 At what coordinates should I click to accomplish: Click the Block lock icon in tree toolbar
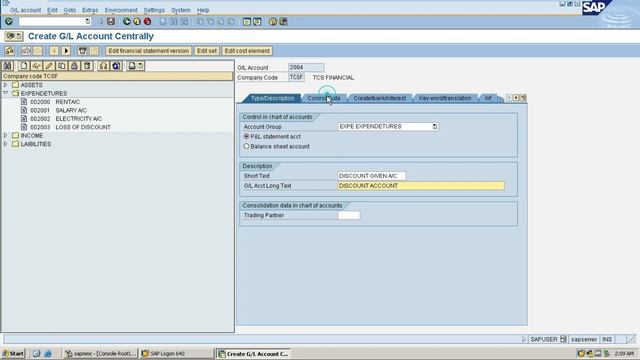point(74,66)
